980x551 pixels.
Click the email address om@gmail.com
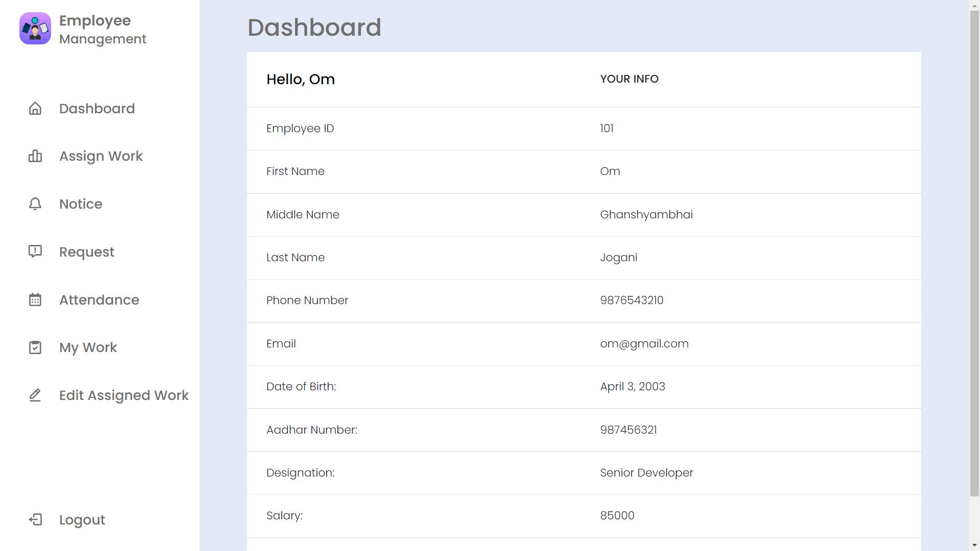pos(644,343)
